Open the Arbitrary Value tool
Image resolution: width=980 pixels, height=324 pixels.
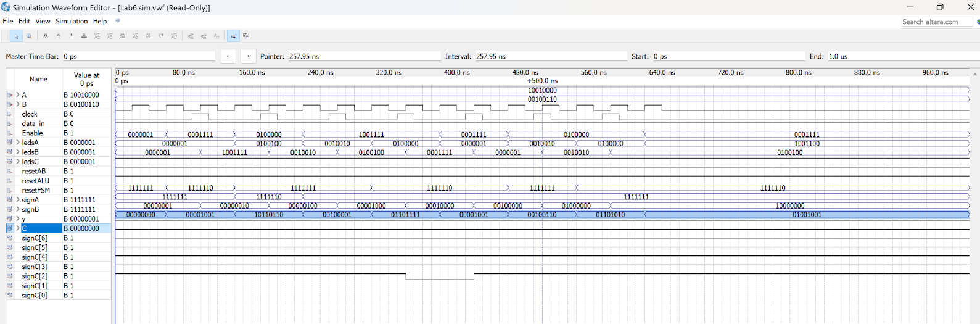(162, 36)
